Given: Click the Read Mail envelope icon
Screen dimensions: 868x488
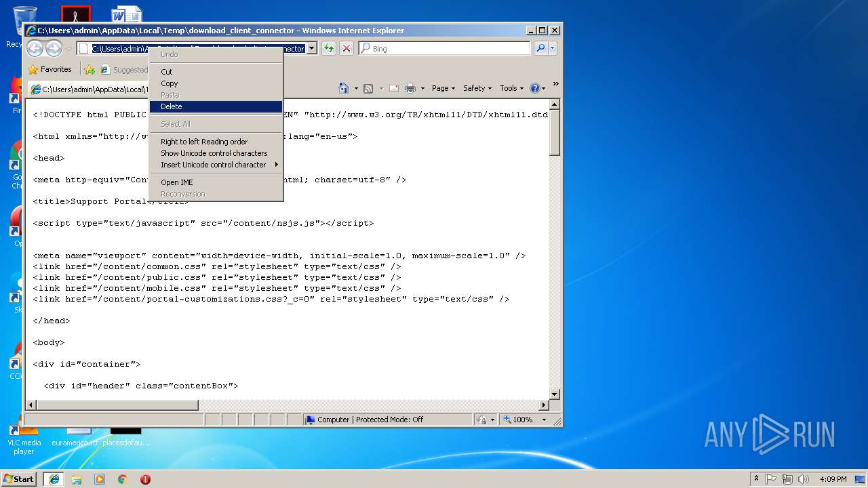Looking at the screenshot, I should click(393, 88).
